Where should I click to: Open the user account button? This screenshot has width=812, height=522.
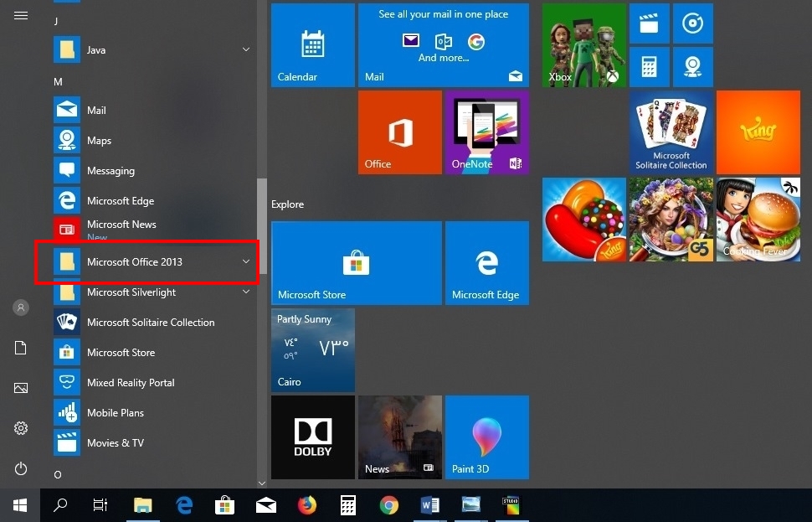21,308
